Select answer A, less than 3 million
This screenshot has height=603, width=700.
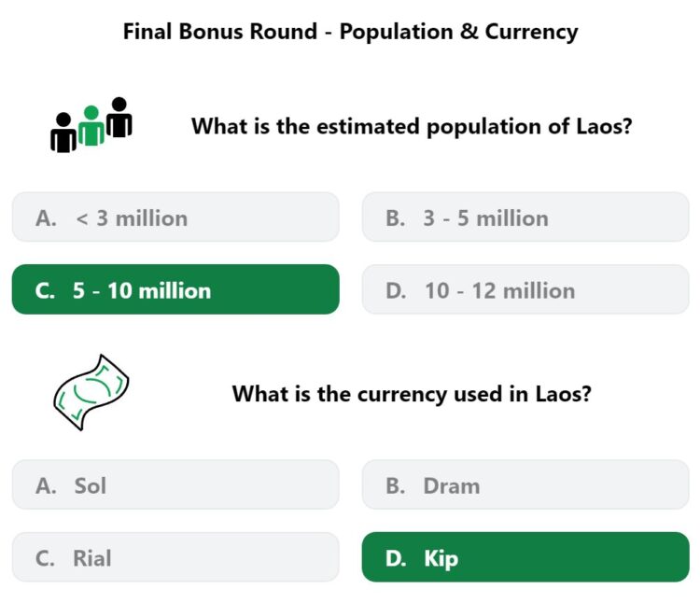(x=175, y=217)
